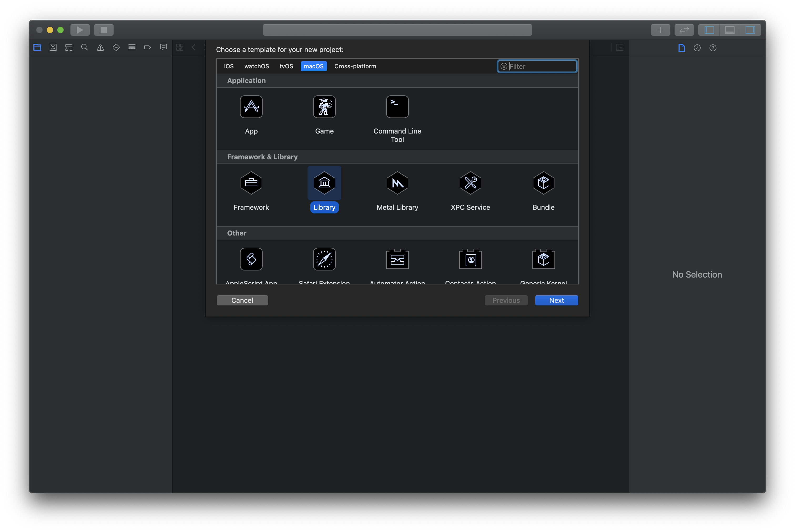
Task: Toggle the inspectors panel visibility
Action: click(750, 30)
